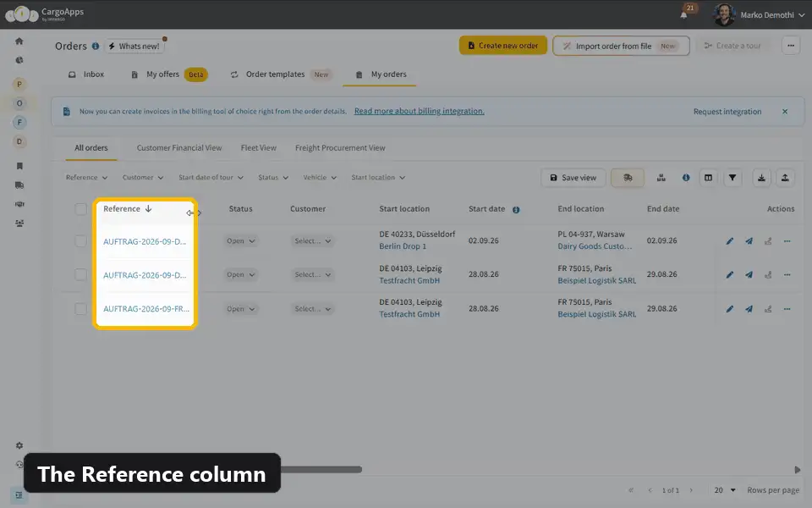
Task: Check the box for the Düsseldorf order row
Action: (x=81, y=241)
